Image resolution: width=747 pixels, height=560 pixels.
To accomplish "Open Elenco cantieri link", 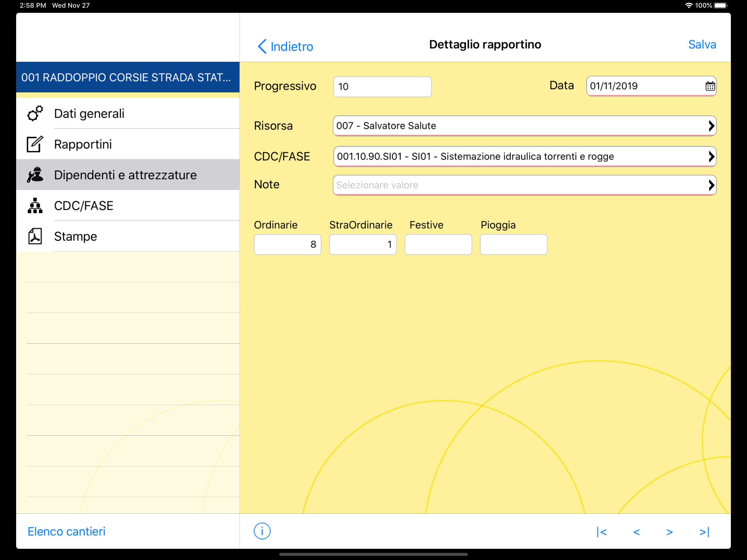I will pyautogui.click(x=66, y=531).
